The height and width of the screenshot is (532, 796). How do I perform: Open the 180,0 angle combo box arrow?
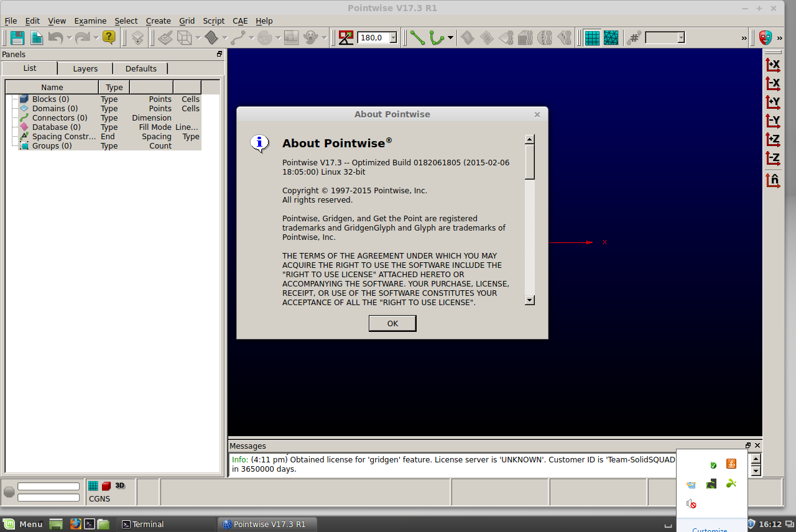point(393,38)
